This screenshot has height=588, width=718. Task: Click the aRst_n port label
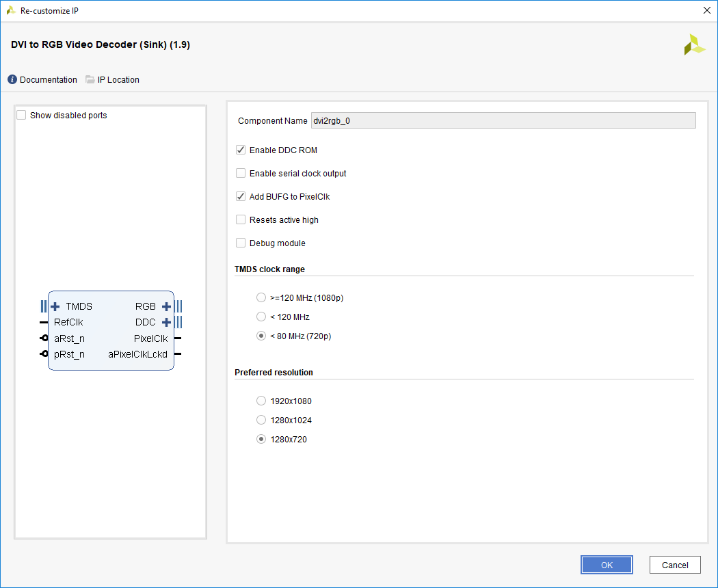[x=69, y=338]
